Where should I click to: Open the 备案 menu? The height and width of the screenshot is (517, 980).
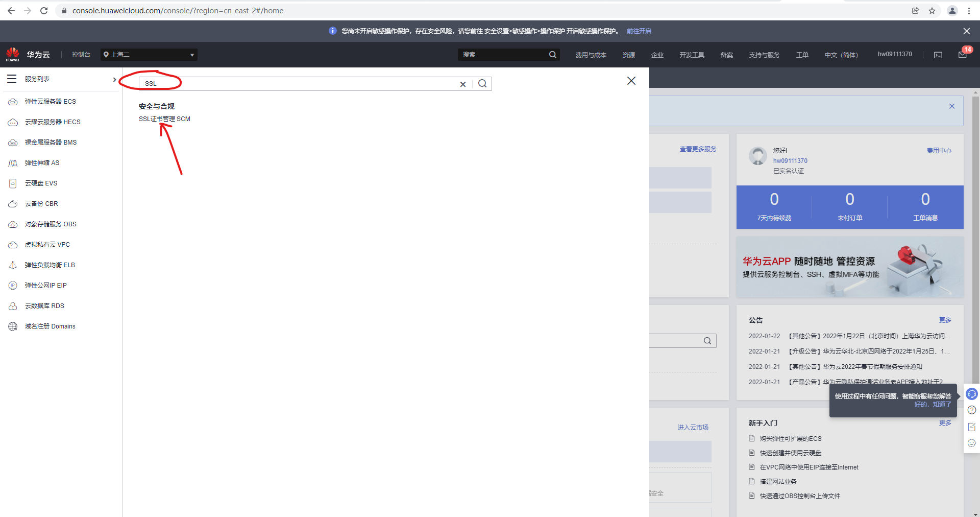pyautogui.click(x=726, y=55)
